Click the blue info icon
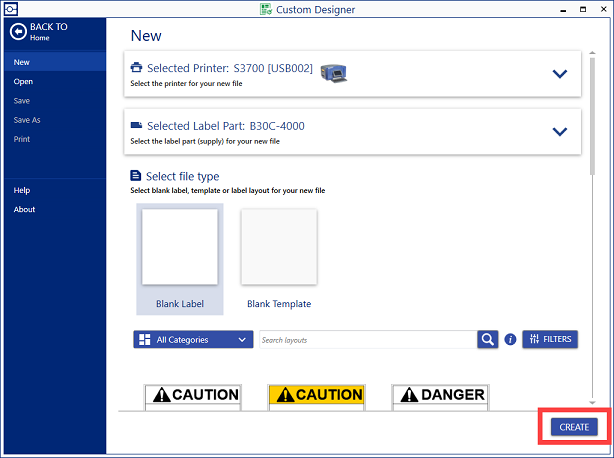The height and width of the screenshot is (458, 614). (510, 340)
